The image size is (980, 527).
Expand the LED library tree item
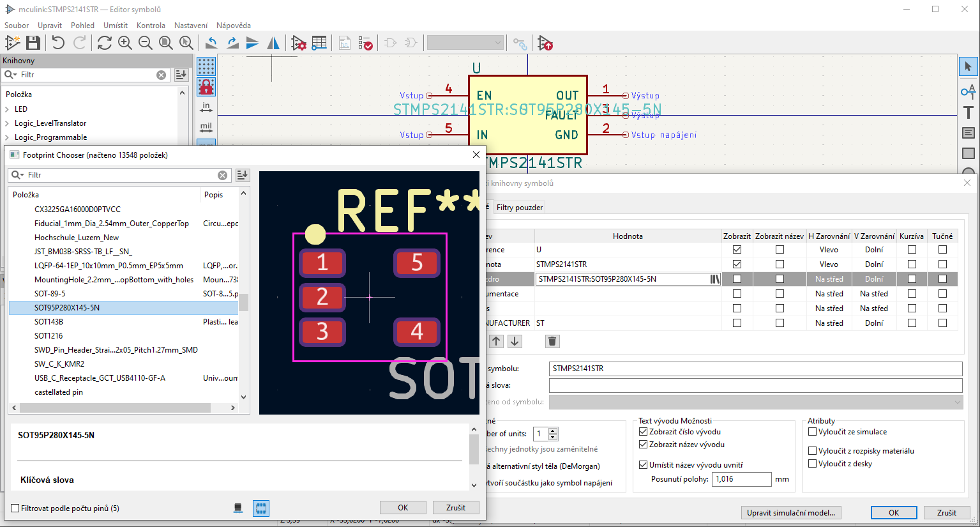click(x=7, y=109)
